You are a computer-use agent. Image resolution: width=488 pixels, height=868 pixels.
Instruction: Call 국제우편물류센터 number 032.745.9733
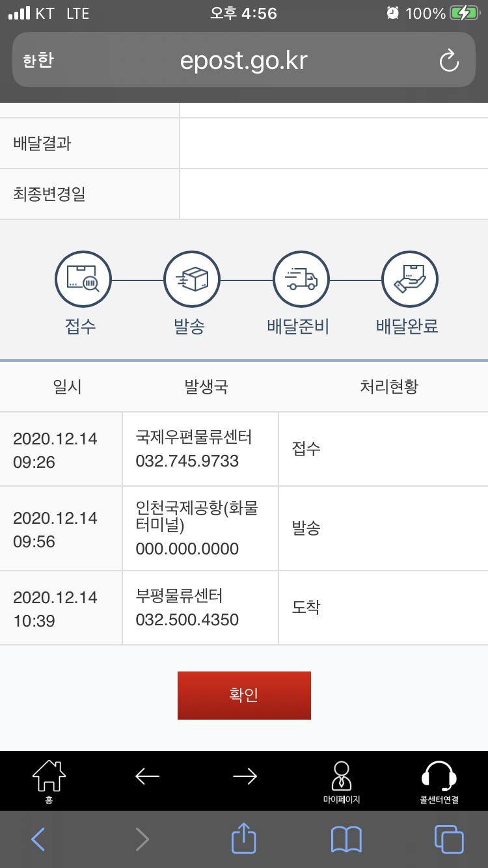(187, 461)
